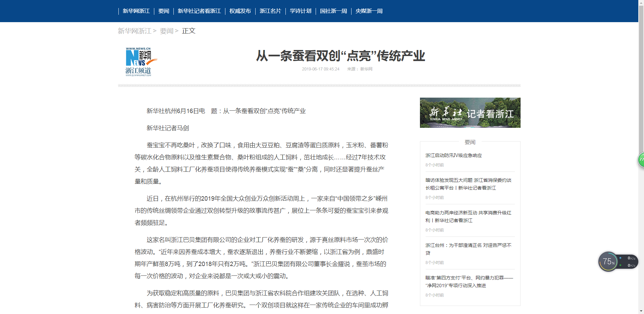644x314 pixels.
Task: Open the 新华网浙江 navigation menu item
Action: [x=136, y=11]
